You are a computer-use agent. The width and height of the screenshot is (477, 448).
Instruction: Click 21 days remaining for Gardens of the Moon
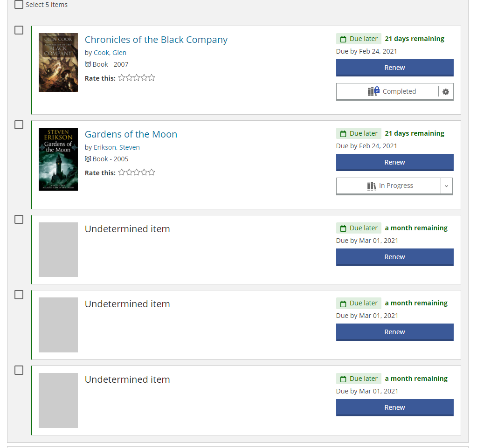(415, 133)
